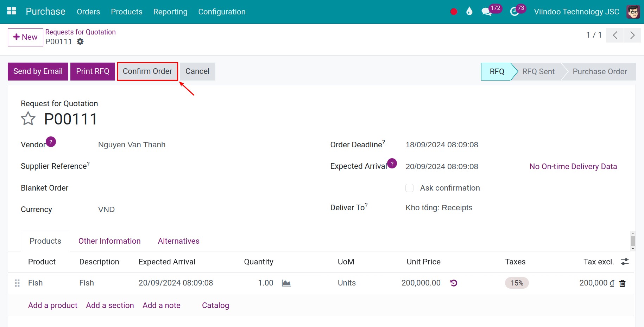This screenshot has width=644, height=327.
Task: Click Print RFQ button
Action: [93, 71]
